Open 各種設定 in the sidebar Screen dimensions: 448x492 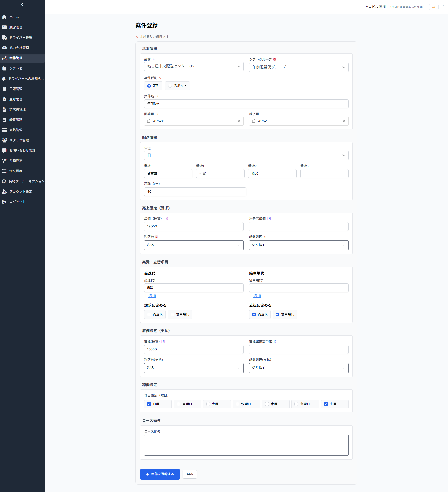click(x=22, y=161)
